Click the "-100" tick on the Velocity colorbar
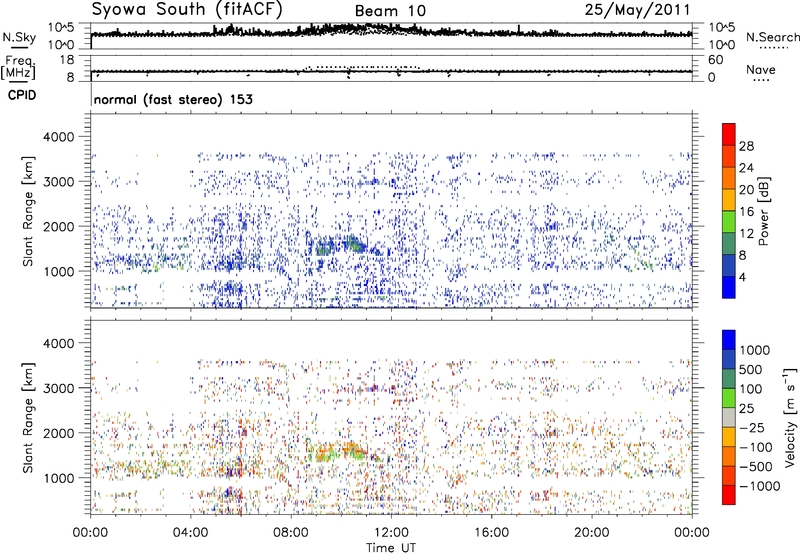The width and height of the screenshot is (800, 554). click(x=755, y=447)
